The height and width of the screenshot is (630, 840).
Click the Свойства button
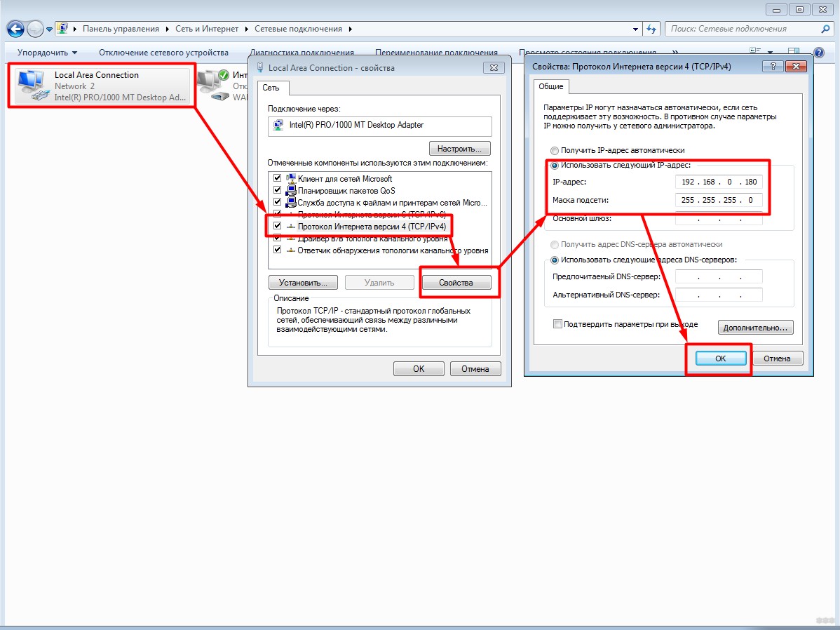(456, 283)
